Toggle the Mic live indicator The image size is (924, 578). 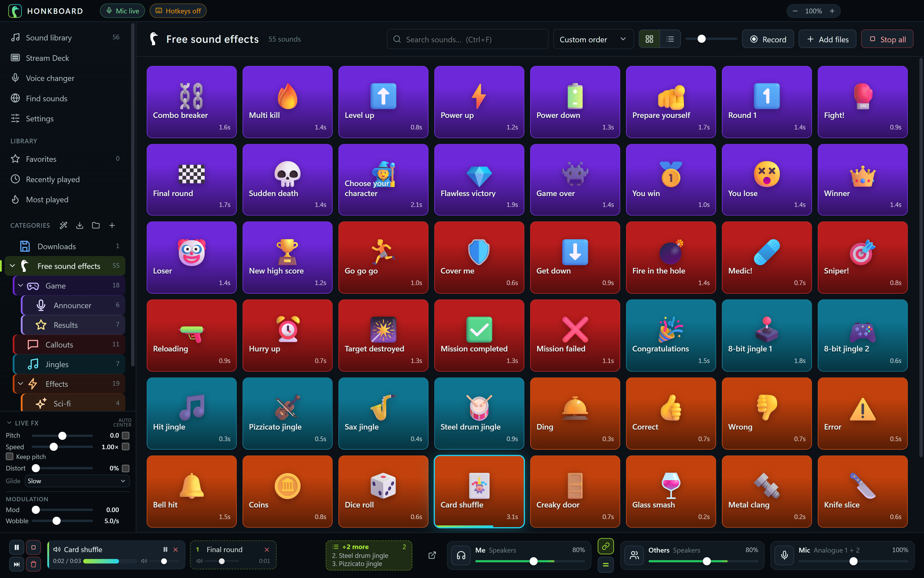pyautogui.click(x=122, y=11)
